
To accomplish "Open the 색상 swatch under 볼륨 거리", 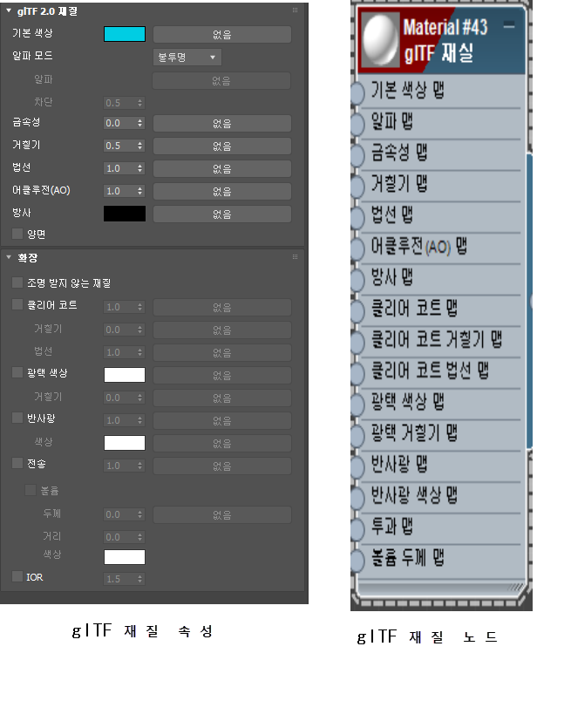I will 125,556.
